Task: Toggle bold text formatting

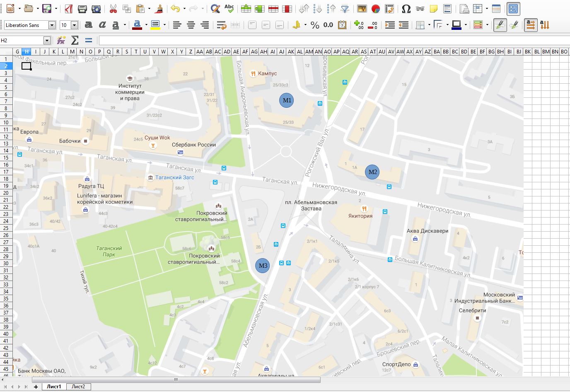Action: [88, 25]
